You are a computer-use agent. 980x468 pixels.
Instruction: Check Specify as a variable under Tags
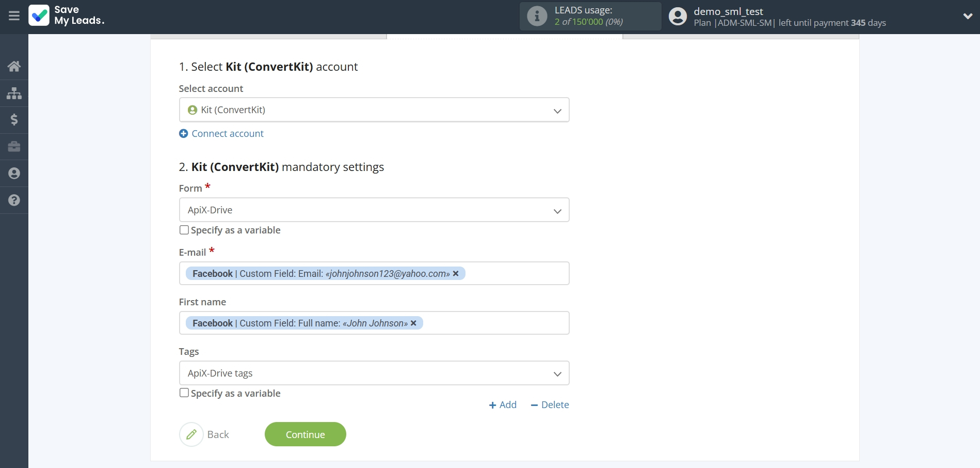[184, 393]
